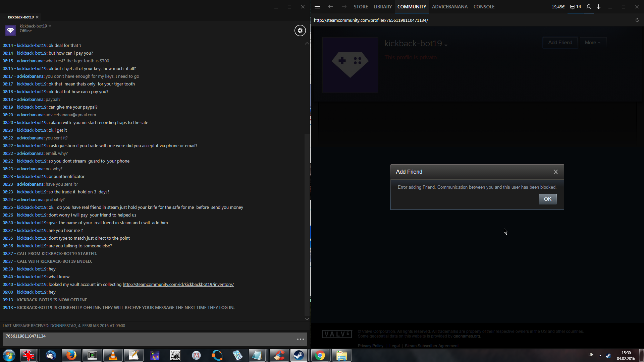Image resolution: width=644 pixels, height=362 pixels.
Task: Open the kickbackbot19 inventory link in chat
Action: tap(178, 285)
